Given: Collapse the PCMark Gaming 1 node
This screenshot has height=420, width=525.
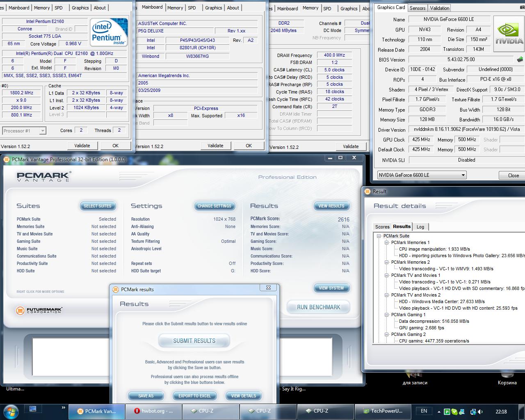Looking at the screenshot, I should pyautogui.click(x=386, y=315).
